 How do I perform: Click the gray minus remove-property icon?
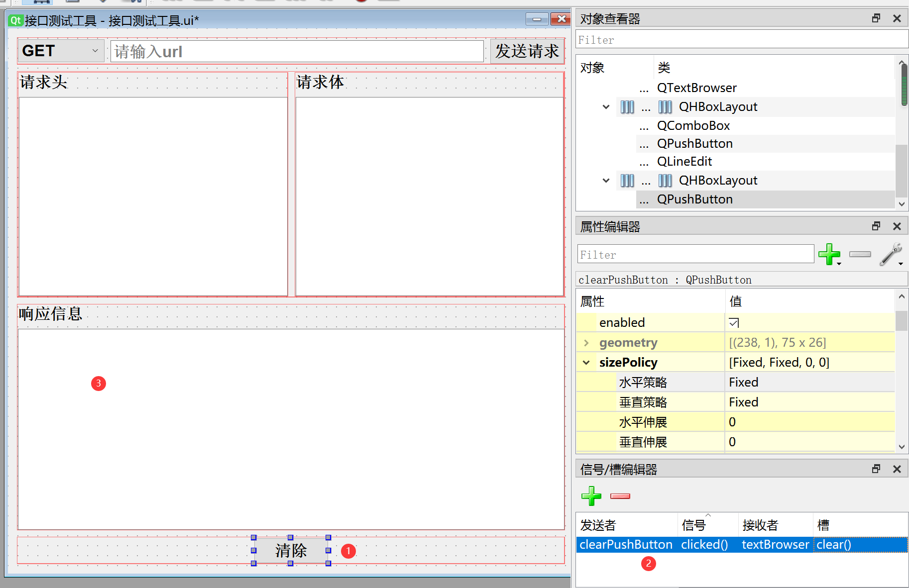pyautogui.click(x=860, y=254)
